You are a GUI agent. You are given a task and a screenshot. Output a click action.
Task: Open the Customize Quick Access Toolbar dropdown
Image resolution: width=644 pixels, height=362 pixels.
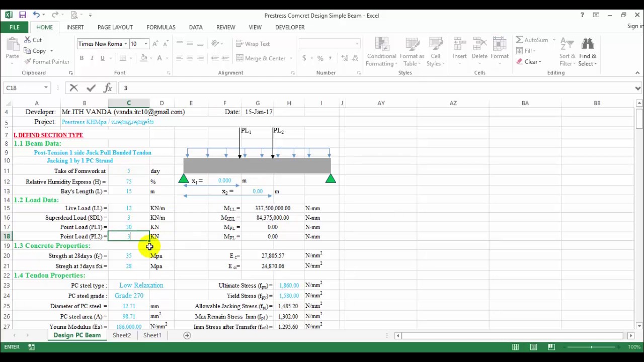pyautogui.click(x=90, y=15)
